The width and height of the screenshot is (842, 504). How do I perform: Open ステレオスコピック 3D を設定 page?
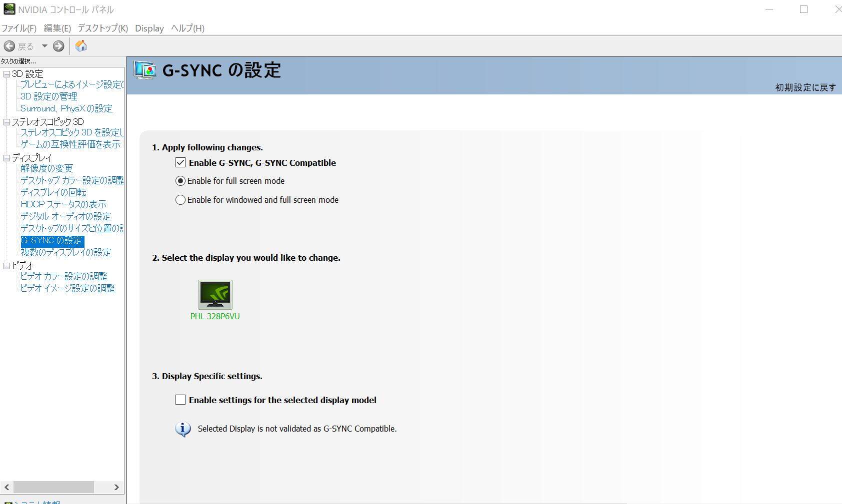click(72, 132)
